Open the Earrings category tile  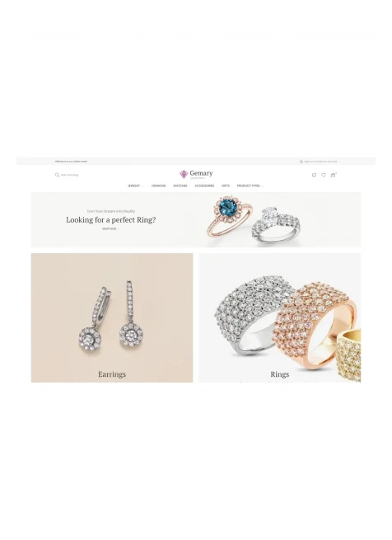(112, 317)
